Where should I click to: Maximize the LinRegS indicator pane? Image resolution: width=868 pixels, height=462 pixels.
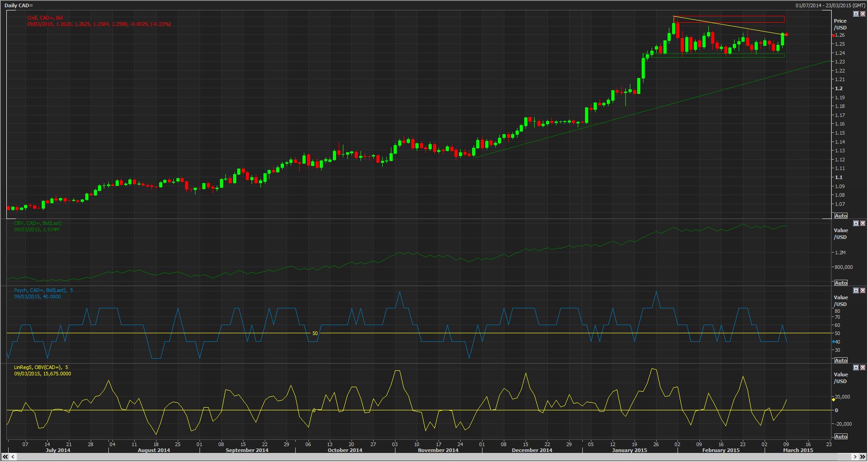(856, 368)
